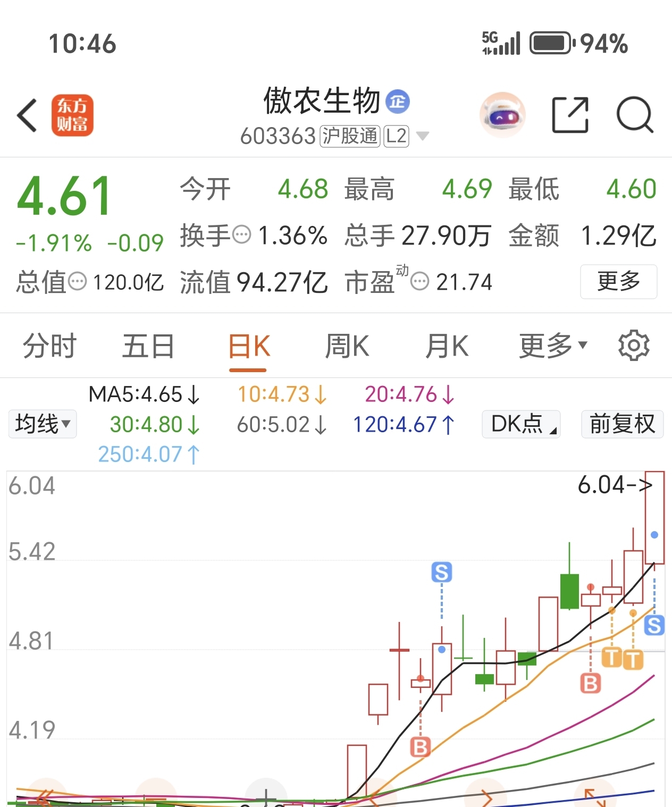Viewport: 672px width, 807px height.
Task: Tap 最高 value 4.69
Action: tap(467, 189)
